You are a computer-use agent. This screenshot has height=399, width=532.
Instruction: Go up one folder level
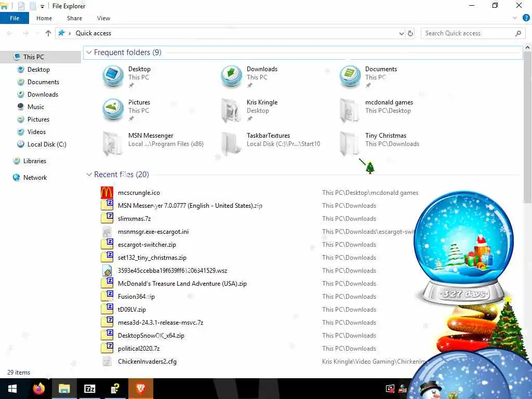(48, 33)
